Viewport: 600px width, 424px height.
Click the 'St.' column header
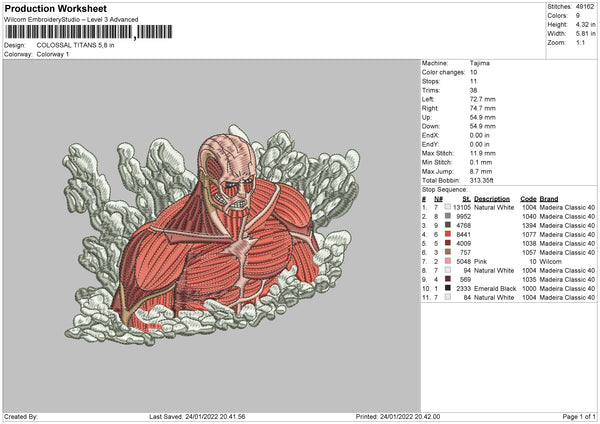click(x=466, y=199)
